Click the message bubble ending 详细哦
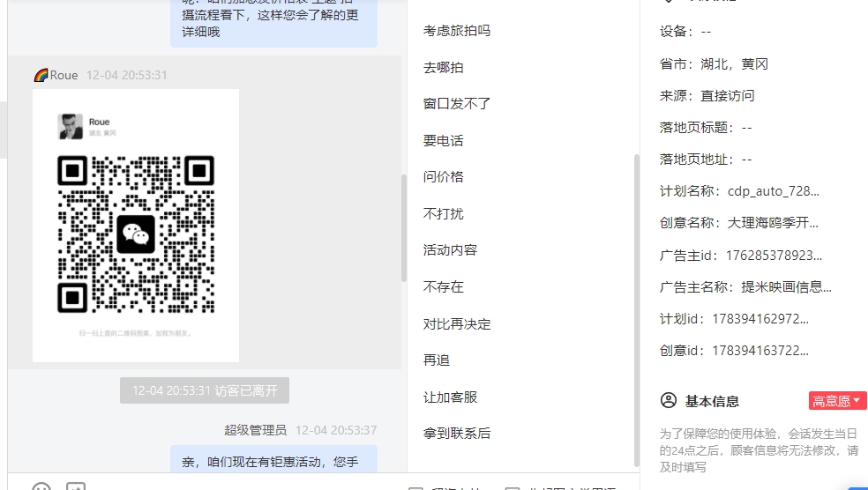This screenshot has height=490, width=868. 273,22
